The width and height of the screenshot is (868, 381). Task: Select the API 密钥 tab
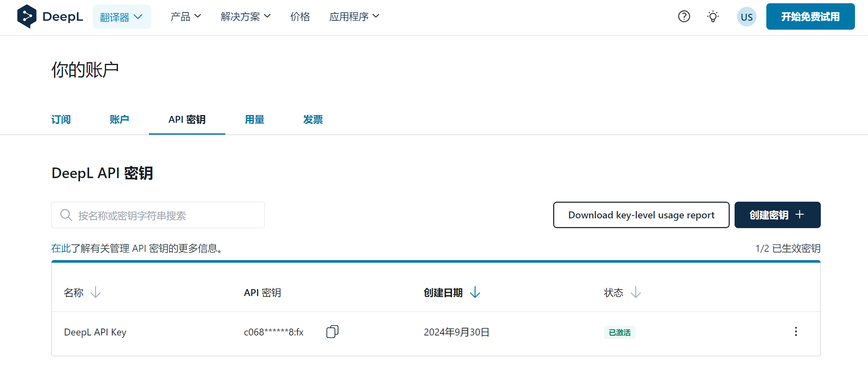point(187,120)
